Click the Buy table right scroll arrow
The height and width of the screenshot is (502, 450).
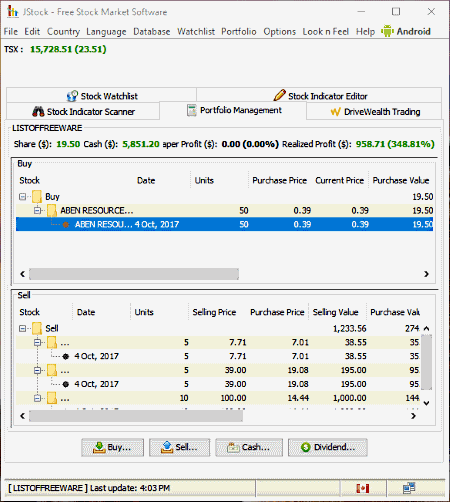point(426,274)
